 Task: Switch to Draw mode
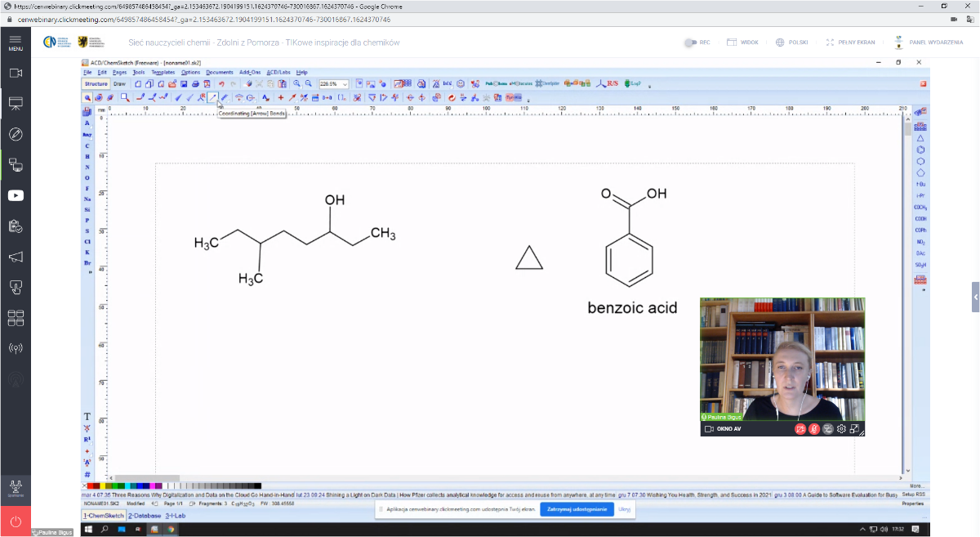click(x=119, y=83)
